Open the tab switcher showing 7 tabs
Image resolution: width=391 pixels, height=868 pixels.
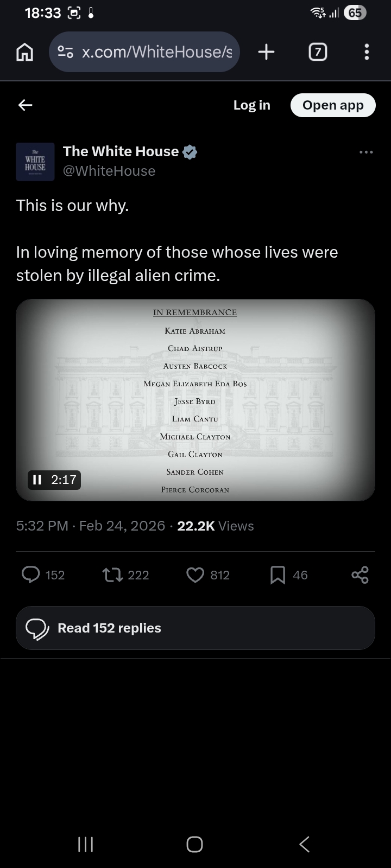tap(318, 52)
